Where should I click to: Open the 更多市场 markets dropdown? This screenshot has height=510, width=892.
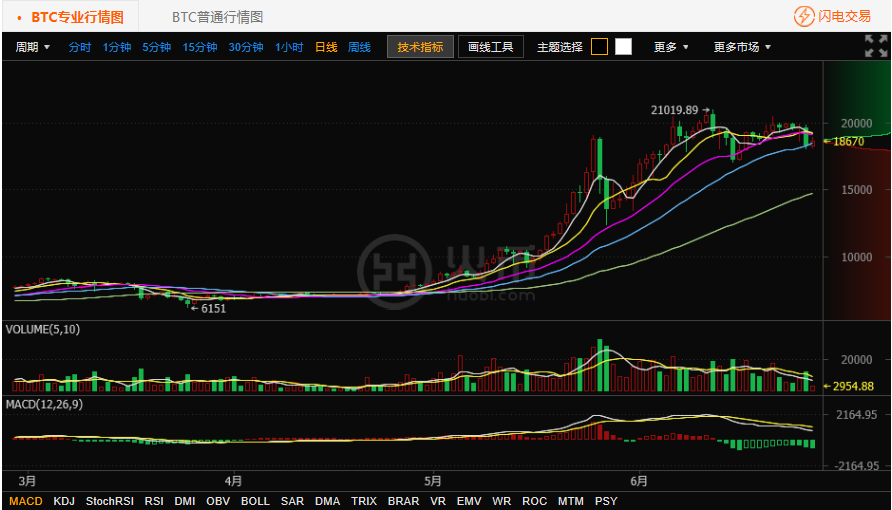[741, 47]
